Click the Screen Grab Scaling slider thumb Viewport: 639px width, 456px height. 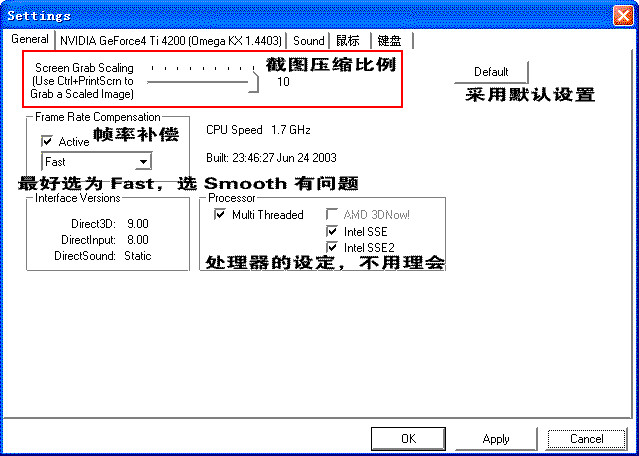point(254,83)
